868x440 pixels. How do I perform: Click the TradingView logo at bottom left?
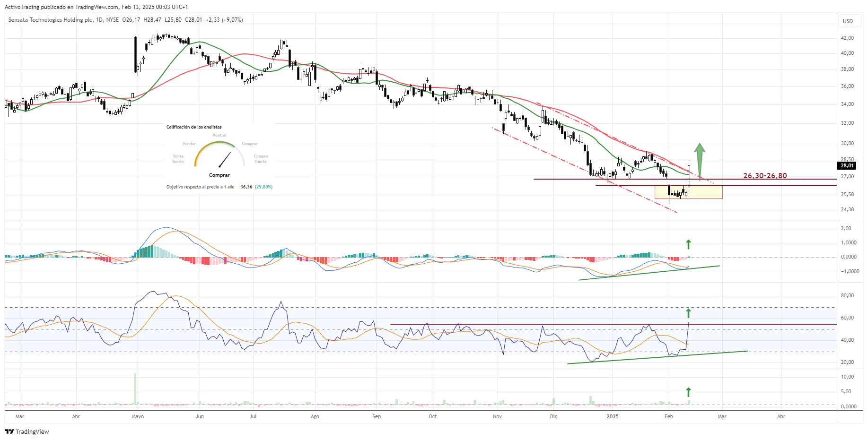tap(27, 431)
